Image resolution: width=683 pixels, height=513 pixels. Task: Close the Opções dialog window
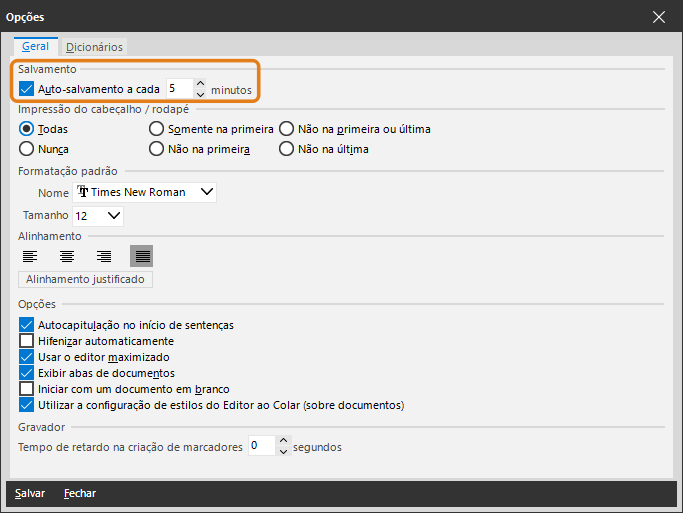[658, 17]
